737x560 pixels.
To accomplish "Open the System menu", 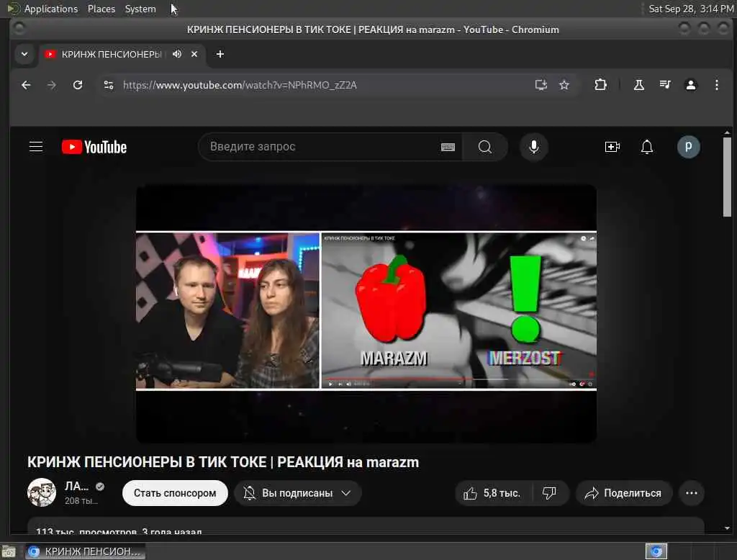I will click(140, 9).
